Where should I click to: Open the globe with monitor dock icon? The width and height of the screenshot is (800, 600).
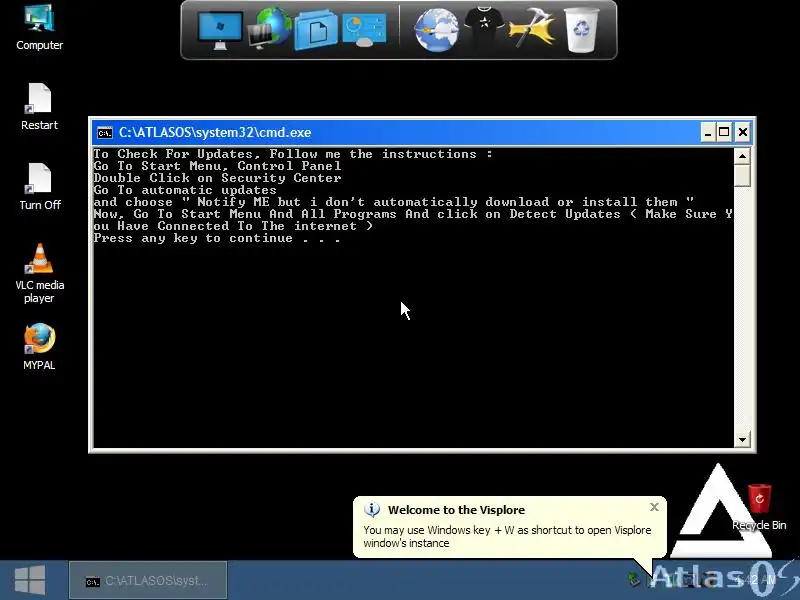(x=269, y=29)
